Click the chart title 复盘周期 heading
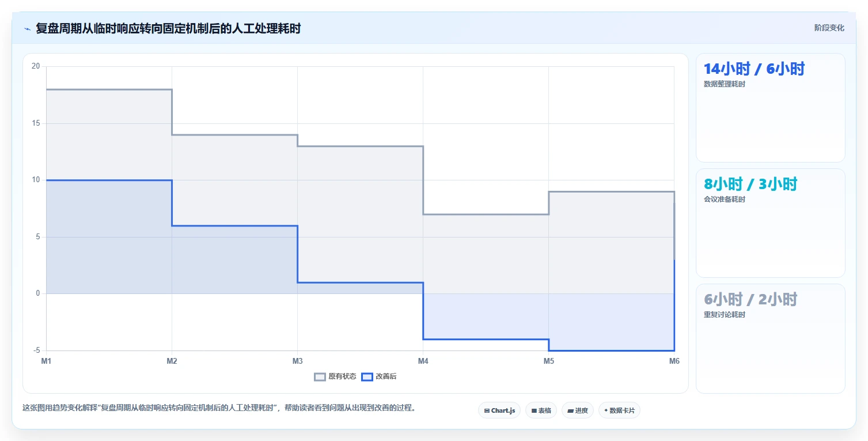This screenshot has width=868, height=441. click(x=168, y=28)
